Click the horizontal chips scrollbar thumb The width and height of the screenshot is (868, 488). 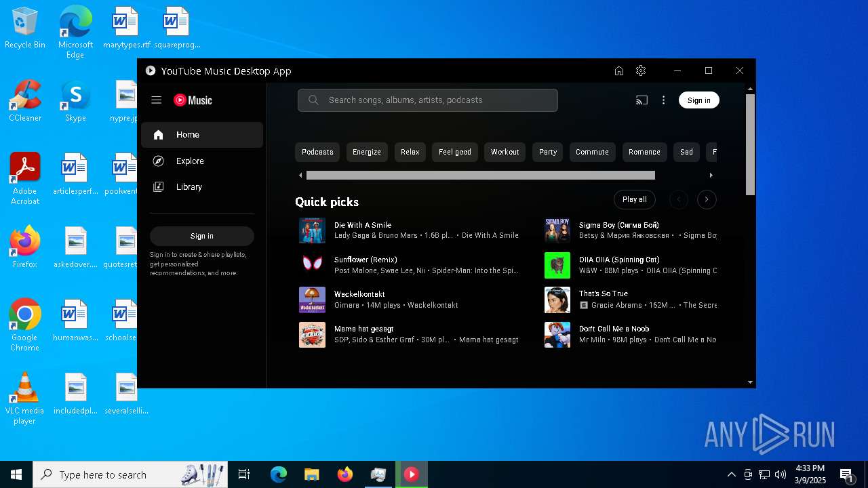[x=481, y=176]
